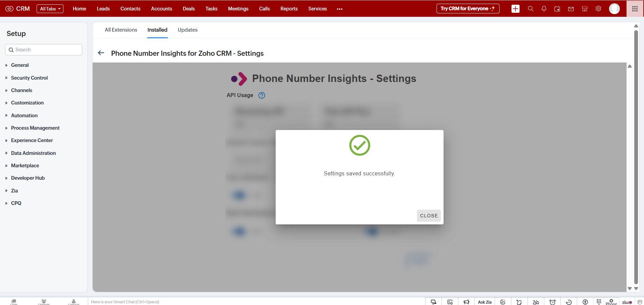Click the megaphone announcements icon

(x=466, y=302)
